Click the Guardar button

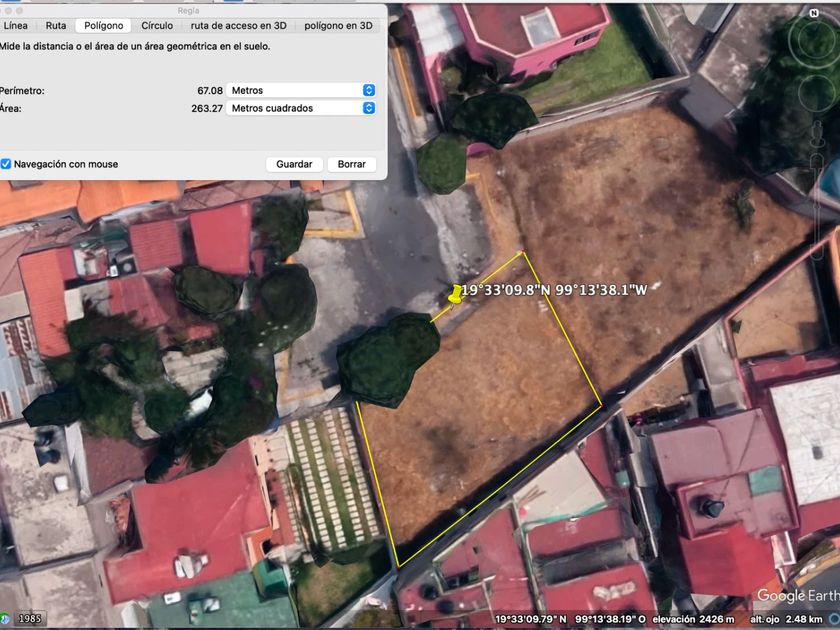[294, 164]
